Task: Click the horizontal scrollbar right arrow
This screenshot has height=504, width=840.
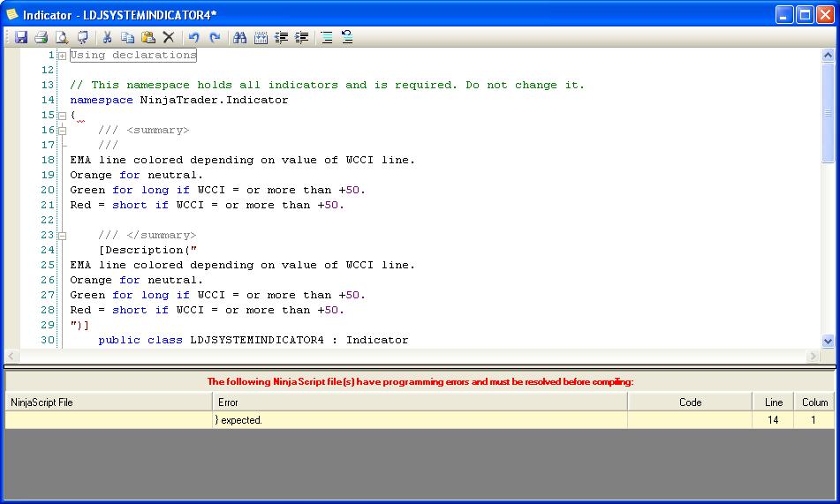Action: click(x=814, y=357)
